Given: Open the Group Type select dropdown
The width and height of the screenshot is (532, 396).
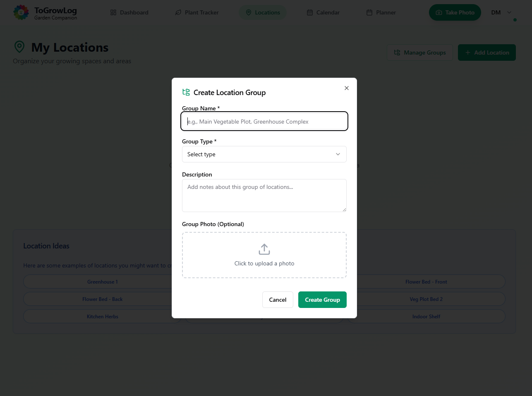Looking at the screenshot, I should pos(264,154).
